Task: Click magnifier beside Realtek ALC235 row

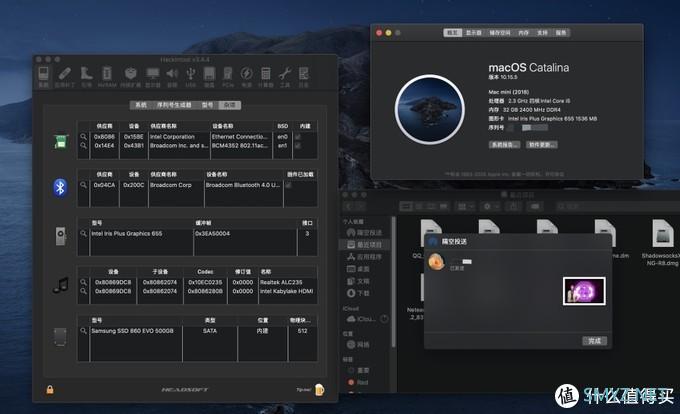Action: [83, 282]
